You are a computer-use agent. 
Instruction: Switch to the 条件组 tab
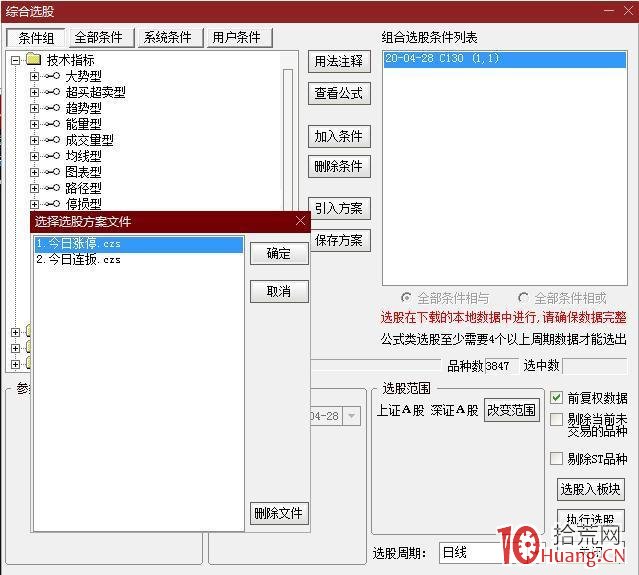click(36, 38)
